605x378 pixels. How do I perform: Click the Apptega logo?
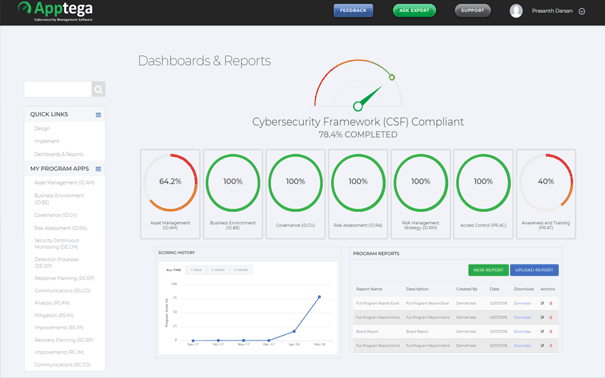click(55, 11)
